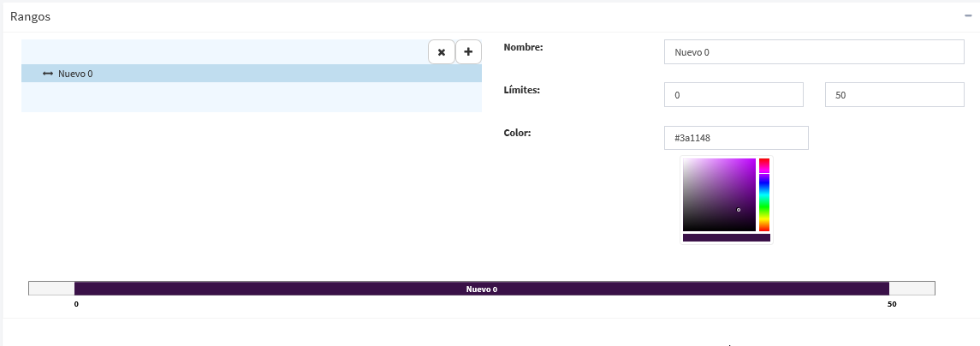Click the double-arrow icon beside Nuevo 0
The width and height of the screenshot is (980, 346).
point(48,74)
